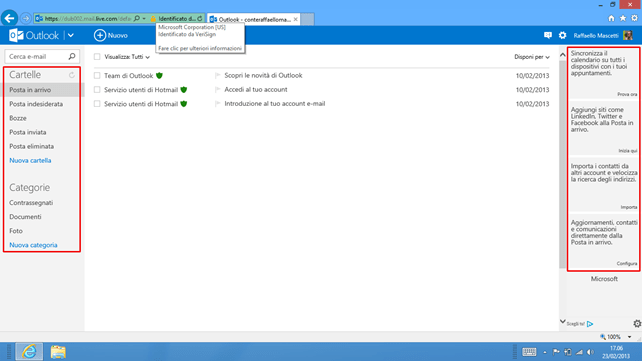Screen dimensions: 642x361
Task: Close the Outlook browser tab
Action: [296, 19]
